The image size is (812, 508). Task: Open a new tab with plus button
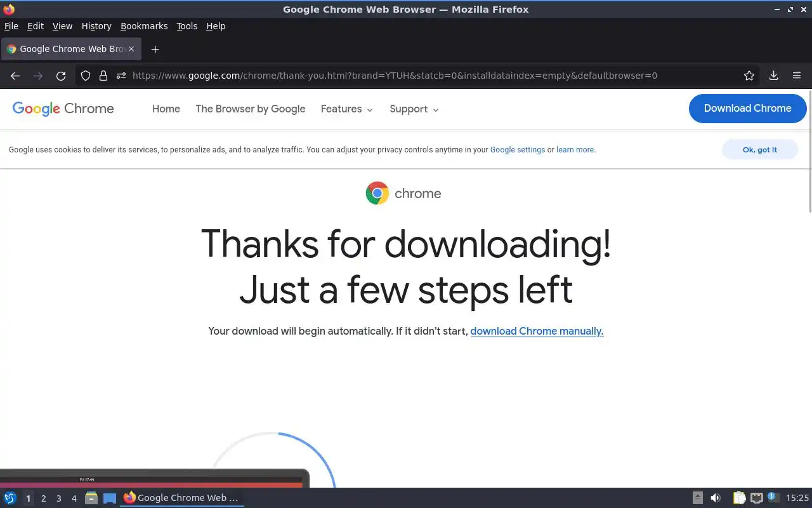click(x=155, y=49)
